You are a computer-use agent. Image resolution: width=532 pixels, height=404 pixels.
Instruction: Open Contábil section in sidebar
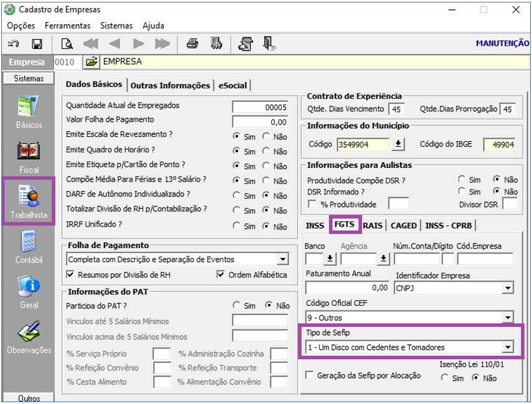pos(29,247)
